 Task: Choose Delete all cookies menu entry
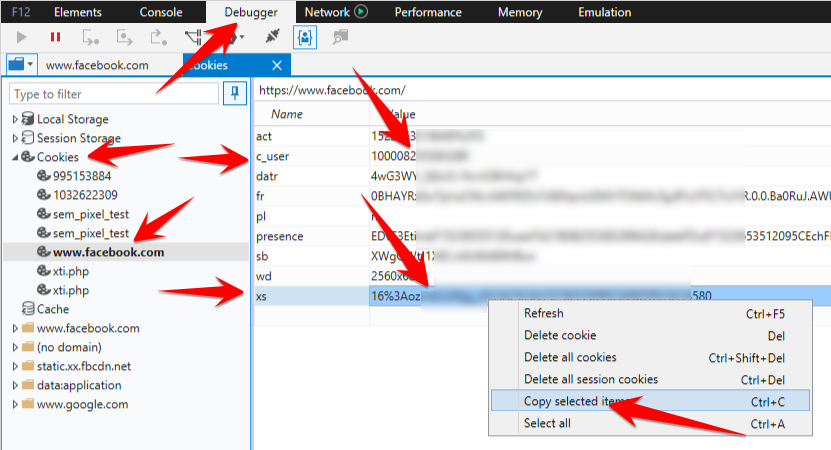point(651,357)
